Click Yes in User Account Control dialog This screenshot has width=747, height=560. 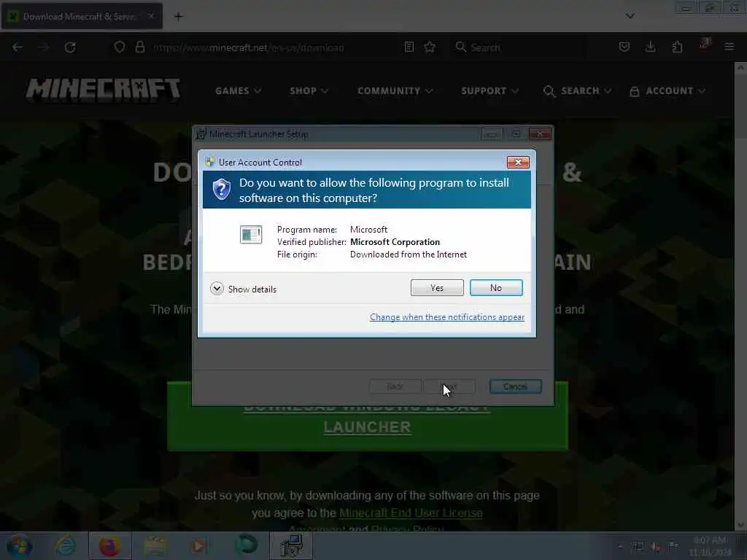click(437, 287)
